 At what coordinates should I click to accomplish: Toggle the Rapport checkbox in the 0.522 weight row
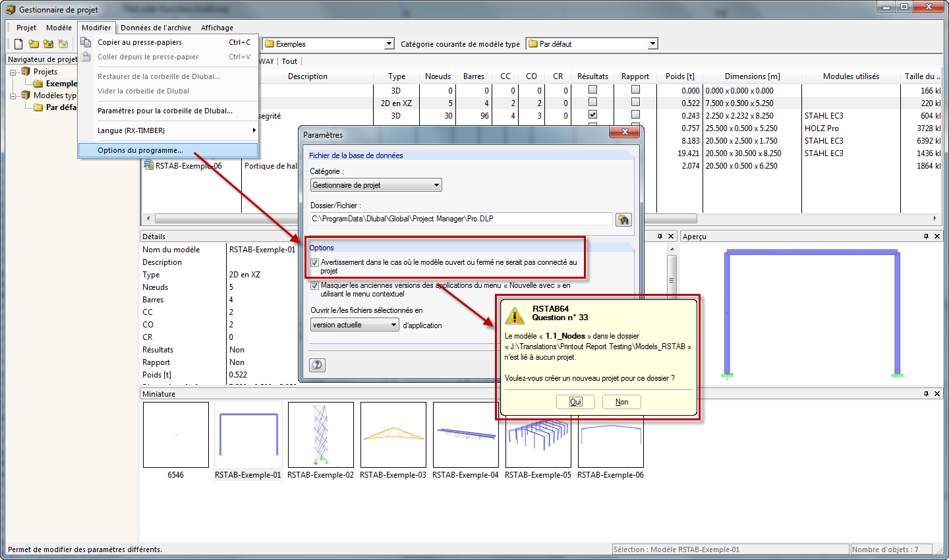click(x=635, y=102)
